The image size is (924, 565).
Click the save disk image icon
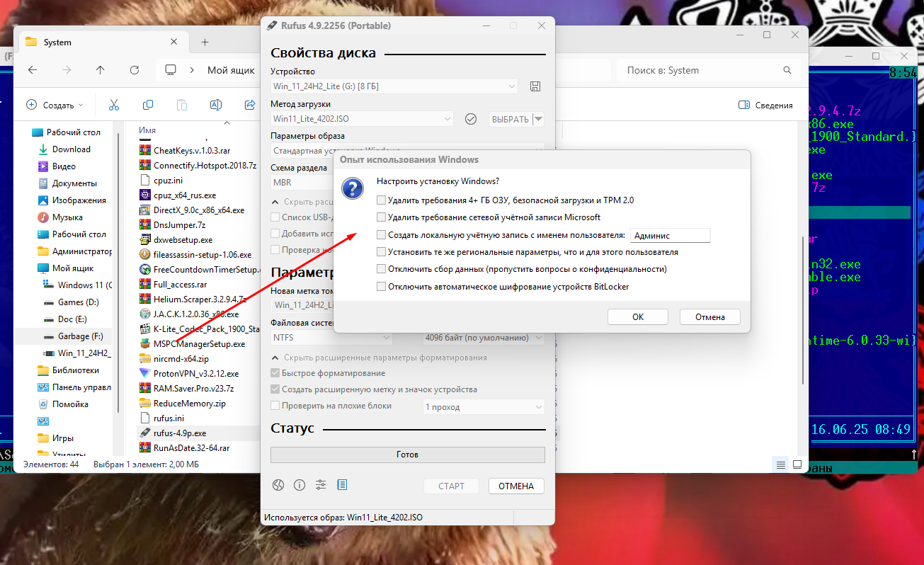(535, 86)
